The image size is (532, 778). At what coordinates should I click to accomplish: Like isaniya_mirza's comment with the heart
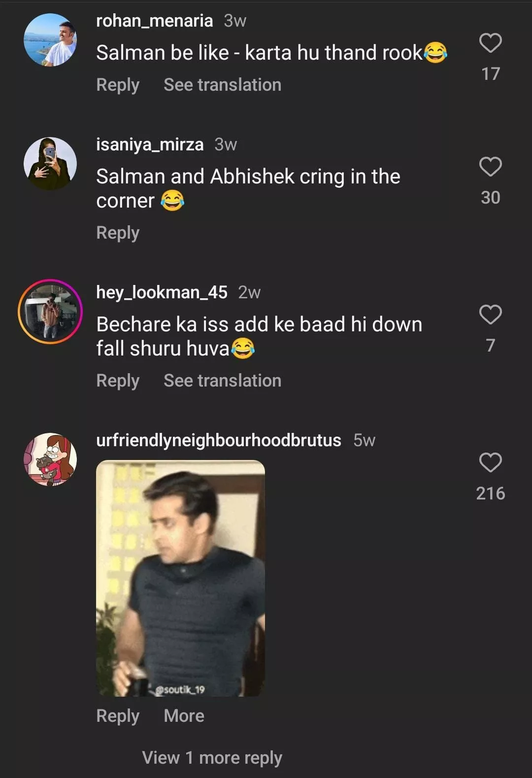pyautogui.click(x=490, y=167)
